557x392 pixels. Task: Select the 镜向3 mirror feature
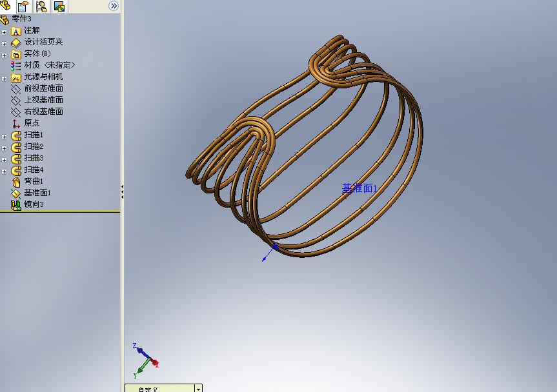click(x=34, y=204)
